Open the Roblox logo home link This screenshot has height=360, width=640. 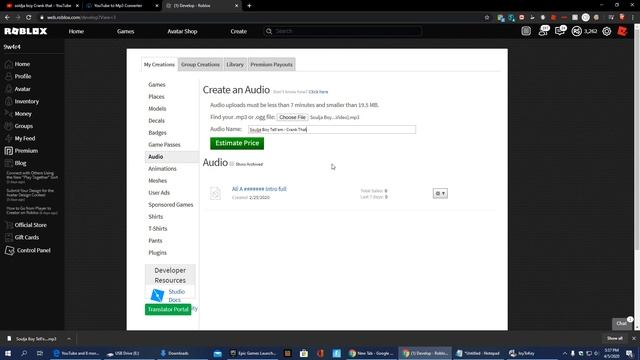pos(26,31)
